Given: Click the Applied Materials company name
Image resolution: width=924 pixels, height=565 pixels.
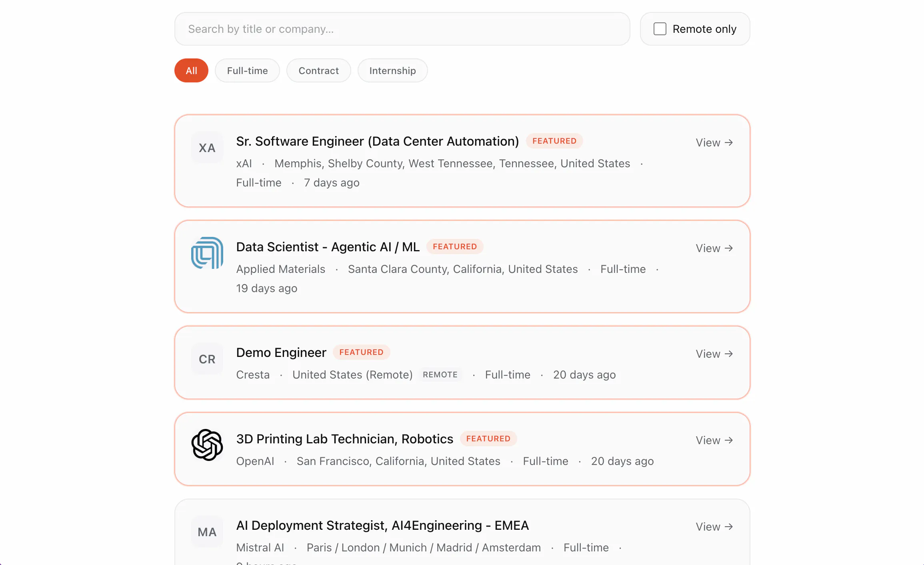Looking at the screenshot, I should pos(281,269).
